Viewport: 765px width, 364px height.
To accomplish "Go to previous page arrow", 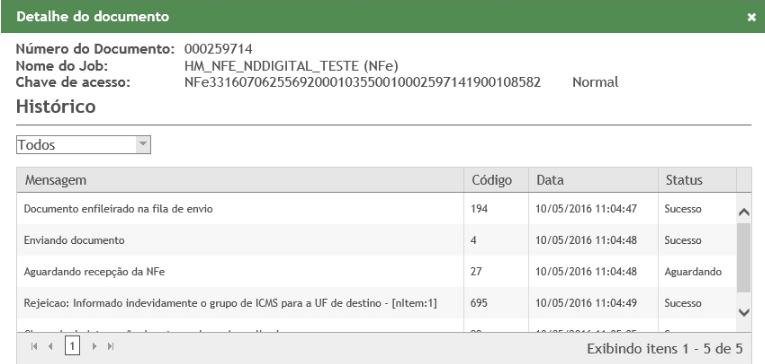I will [50, 346].
